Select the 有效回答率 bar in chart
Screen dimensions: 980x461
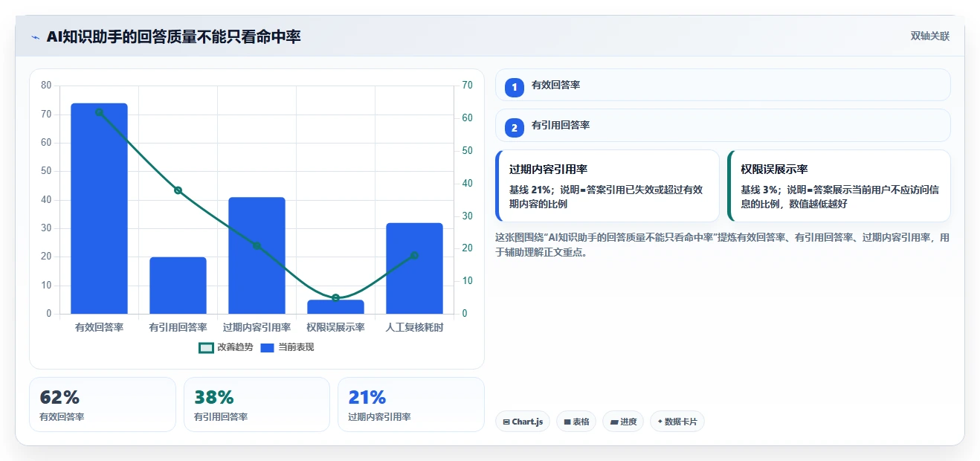[x=99, y=208]
